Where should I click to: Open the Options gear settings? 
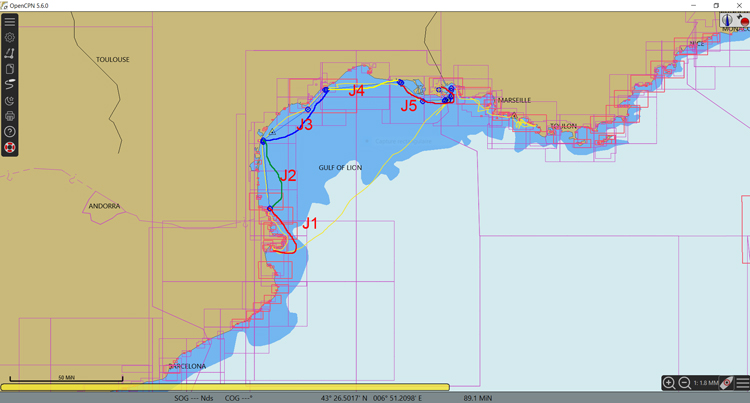click(10, 37)
